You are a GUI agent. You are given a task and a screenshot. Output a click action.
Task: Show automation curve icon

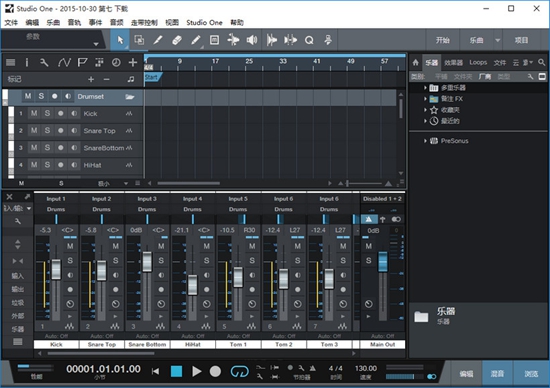point(64,62)
